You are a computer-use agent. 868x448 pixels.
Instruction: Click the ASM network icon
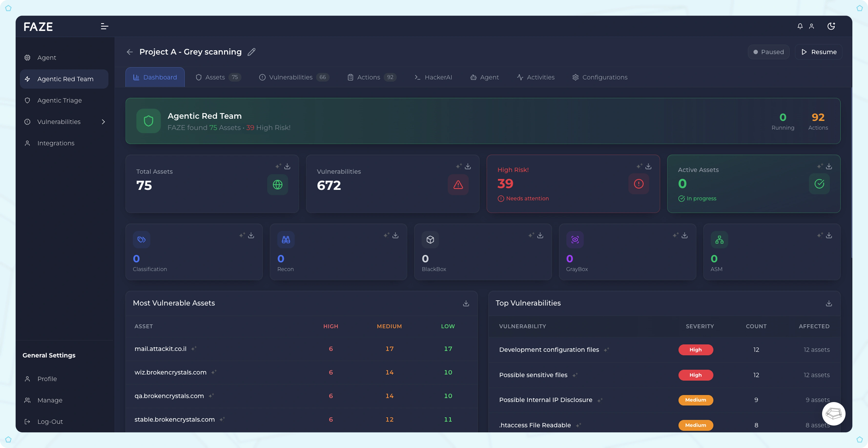719,240
